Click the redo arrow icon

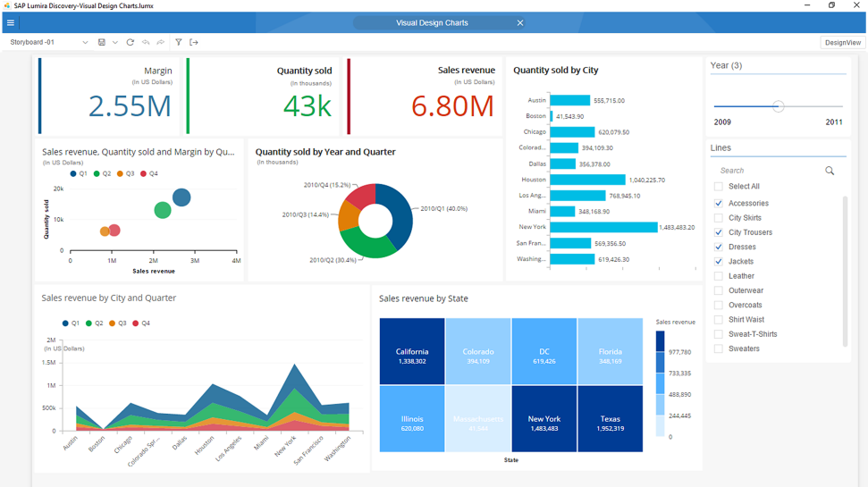[x=161, y=42]
